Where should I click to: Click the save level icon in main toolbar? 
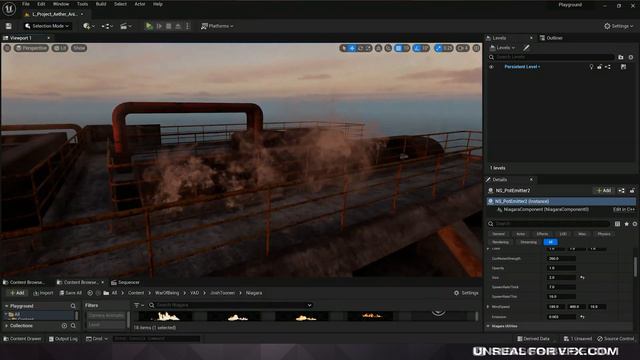pos(9,26)
